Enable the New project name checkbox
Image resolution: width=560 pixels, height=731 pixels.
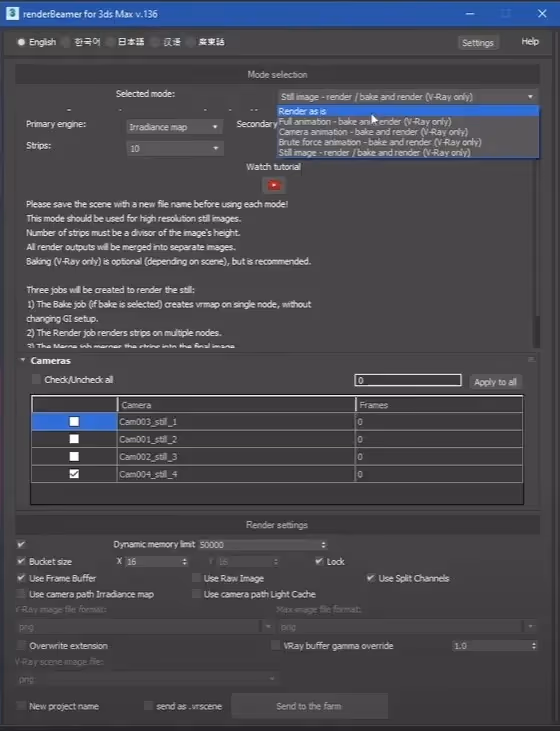(x=21, y=705)
